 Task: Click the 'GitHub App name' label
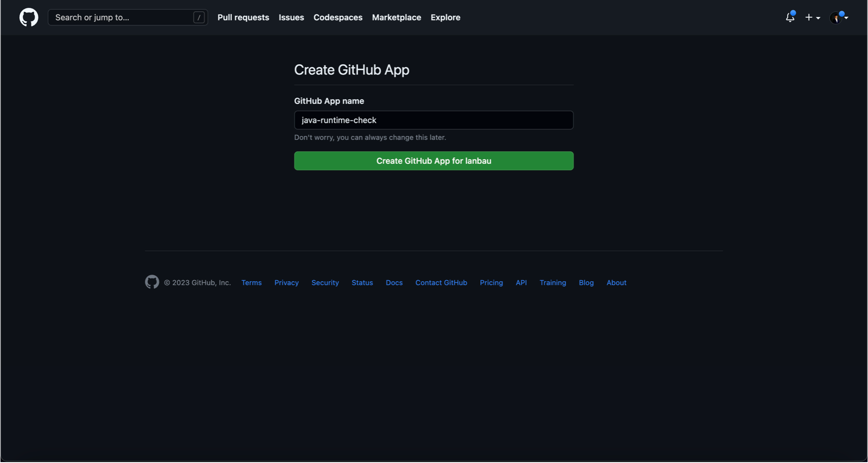pyautogui.click(x=329, y=101)
